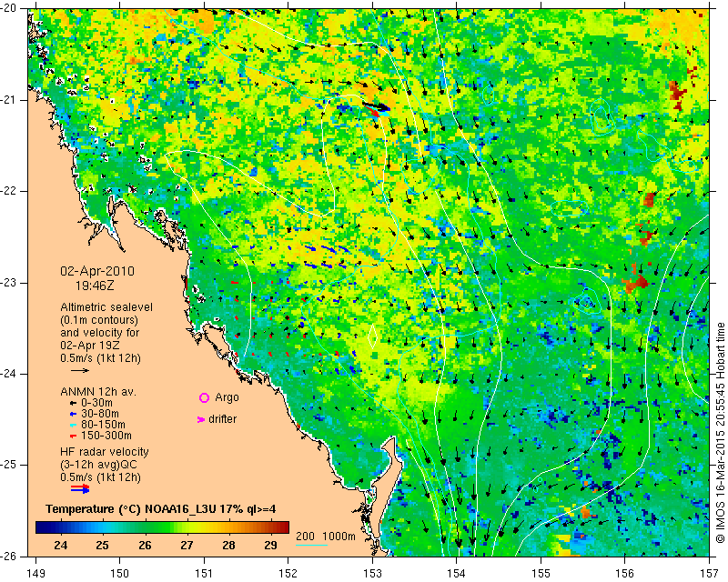Click the '155' longitude axis label
This screenshot has height=582, width=728.
[541, 573]
